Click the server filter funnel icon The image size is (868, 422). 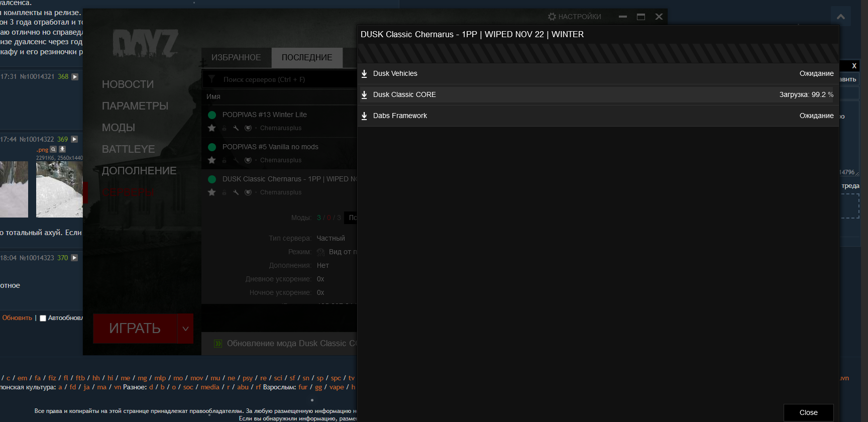click(x=212, y=79)
